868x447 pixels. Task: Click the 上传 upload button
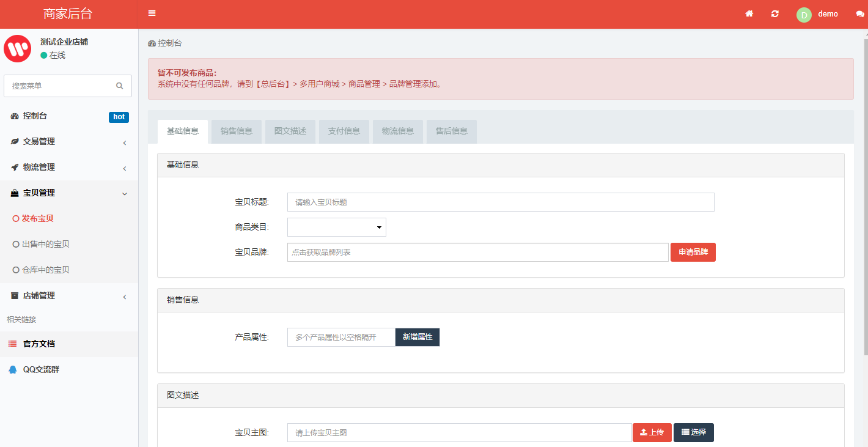[652, 432]
